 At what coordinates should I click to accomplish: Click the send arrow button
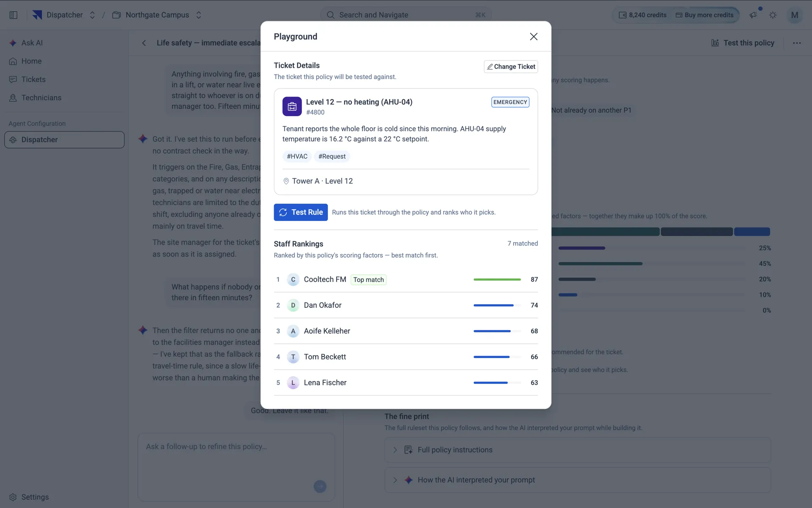point(320,486)
